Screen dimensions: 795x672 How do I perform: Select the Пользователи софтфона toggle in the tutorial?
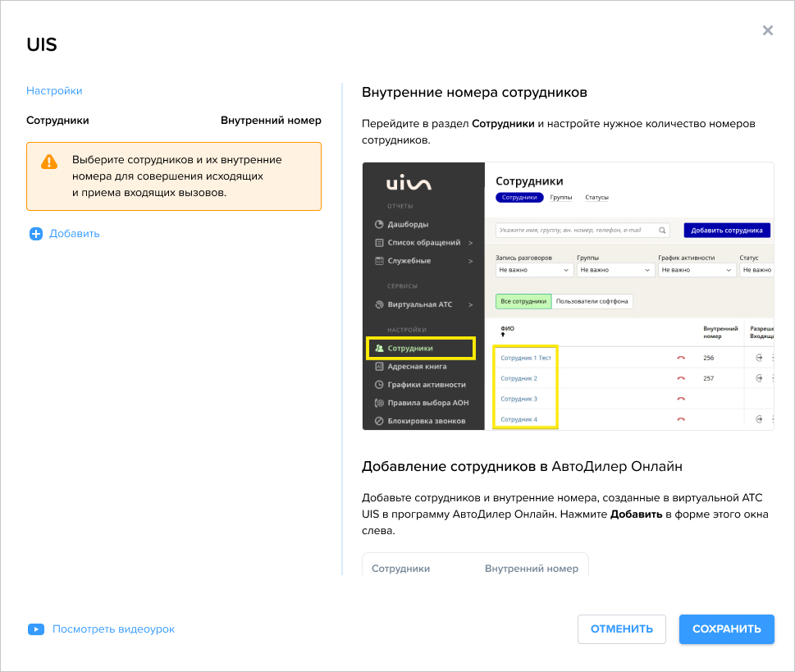592,301
